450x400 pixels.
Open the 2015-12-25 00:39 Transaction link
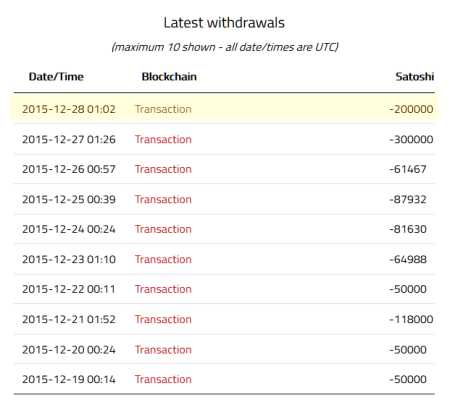[x=163, y=199]
